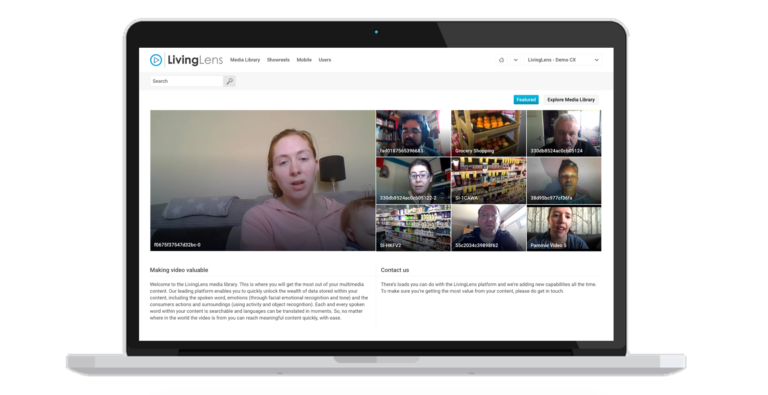Open the video thumbnail 330db8524ac0cb05122-2
Image resolution: width=768 pixels, height=395 pixels.
[413, 180]
